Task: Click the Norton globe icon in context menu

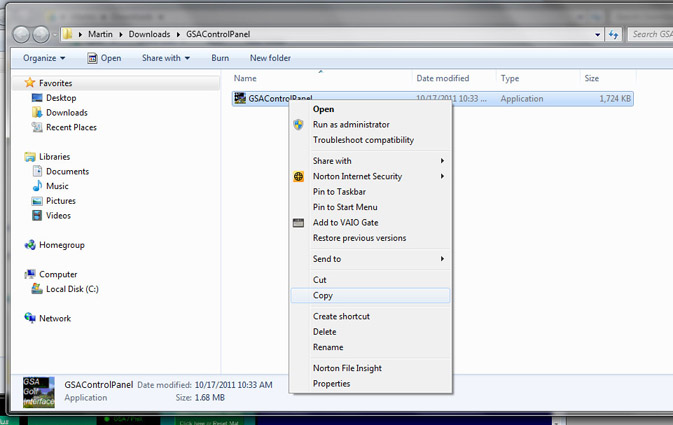Action: point(298,176)
